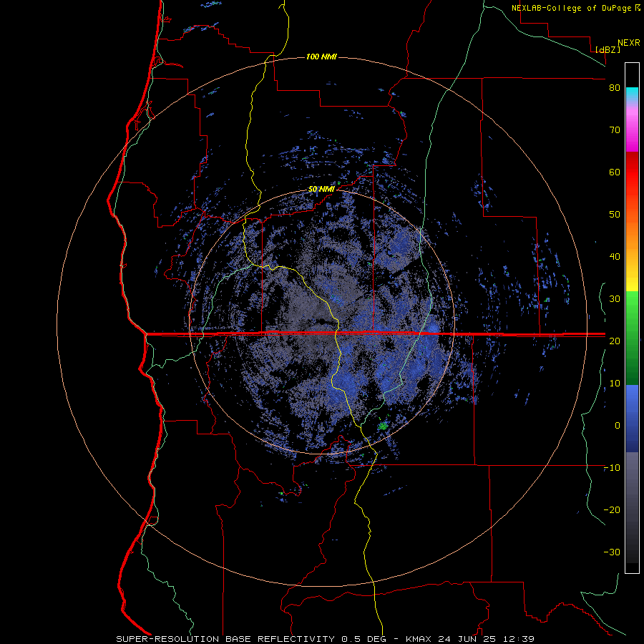
Task: Click the 20 value on the dBZ scale
Action: tap(615, 341)
